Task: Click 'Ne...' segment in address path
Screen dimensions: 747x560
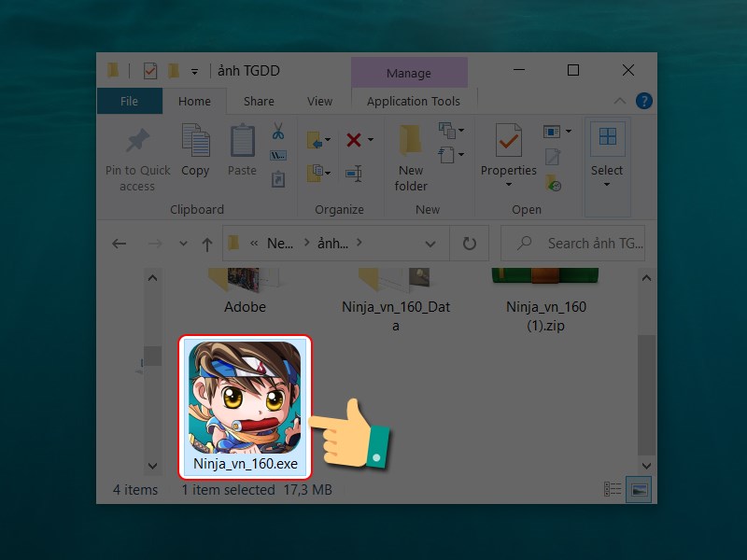Action: [x=280, y=244]
